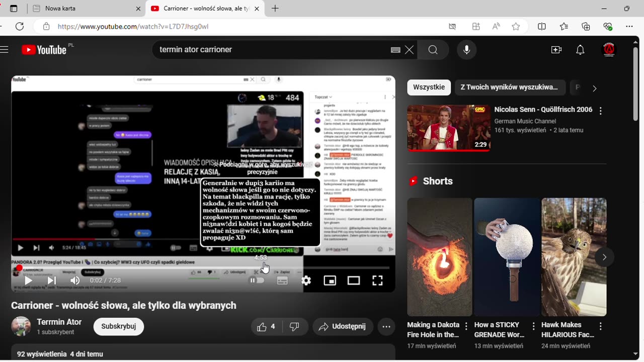Like the video with thumbs up

pos(266,327)
